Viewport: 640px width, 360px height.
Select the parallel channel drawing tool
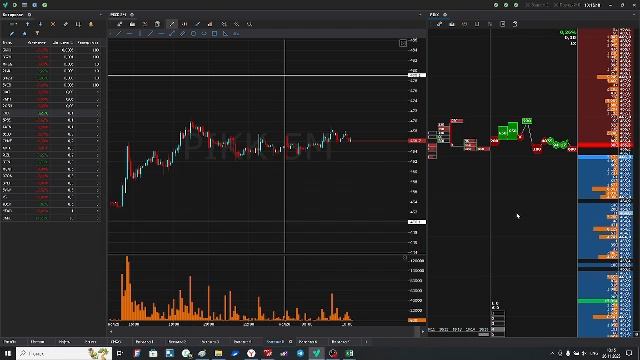coord(182,33)
